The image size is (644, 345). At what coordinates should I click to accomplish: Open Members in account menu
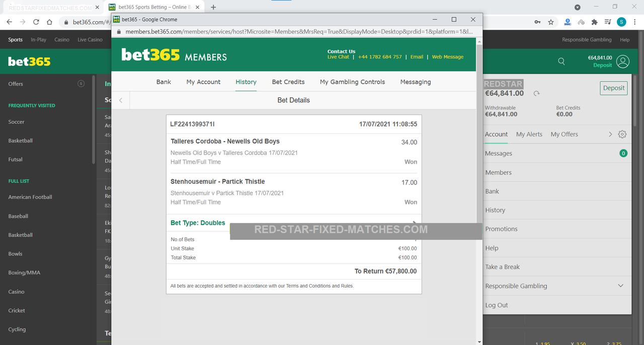pyautogui.click(x=557, y=173)
